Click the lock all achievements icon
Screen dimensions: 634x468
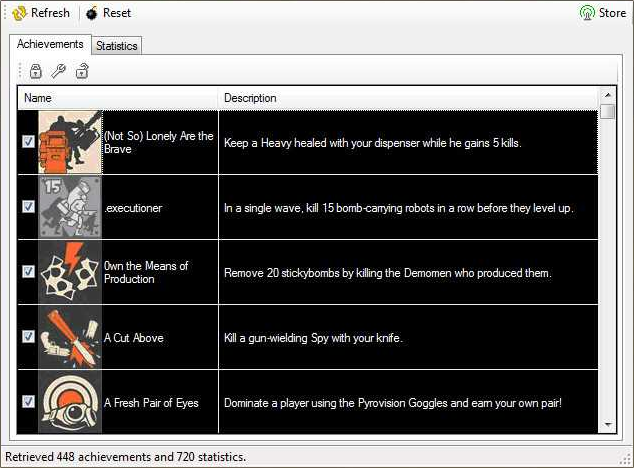(x=36, y=71)
